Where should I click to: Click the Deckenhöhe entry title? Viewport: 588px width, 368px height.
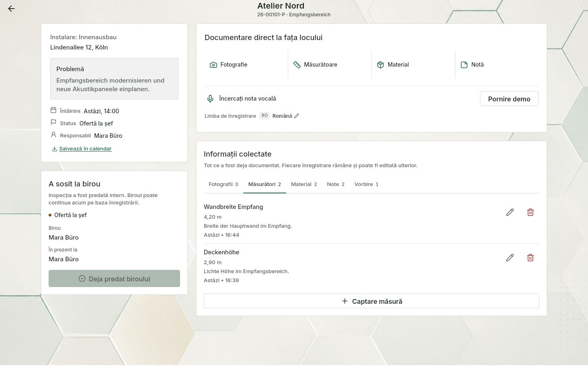pyautogui.click(x=221, y=252)
